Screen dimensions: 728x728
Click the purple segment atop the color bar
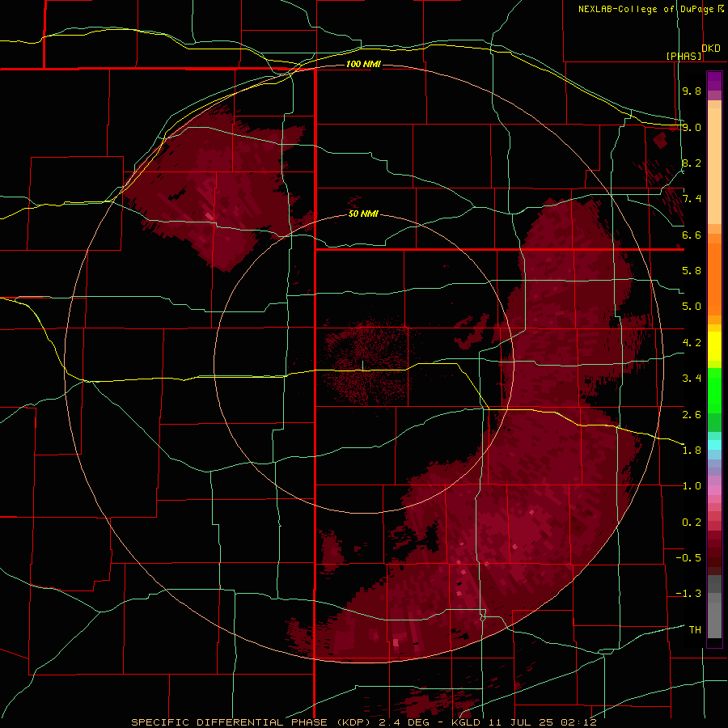click(x=714, y=81)
